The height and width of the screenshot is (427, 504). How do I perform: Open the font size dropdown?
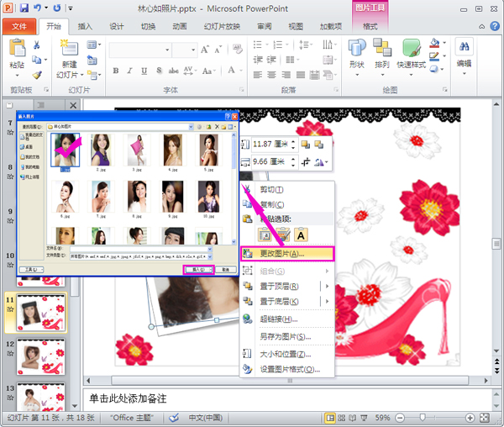coord(193,50)
